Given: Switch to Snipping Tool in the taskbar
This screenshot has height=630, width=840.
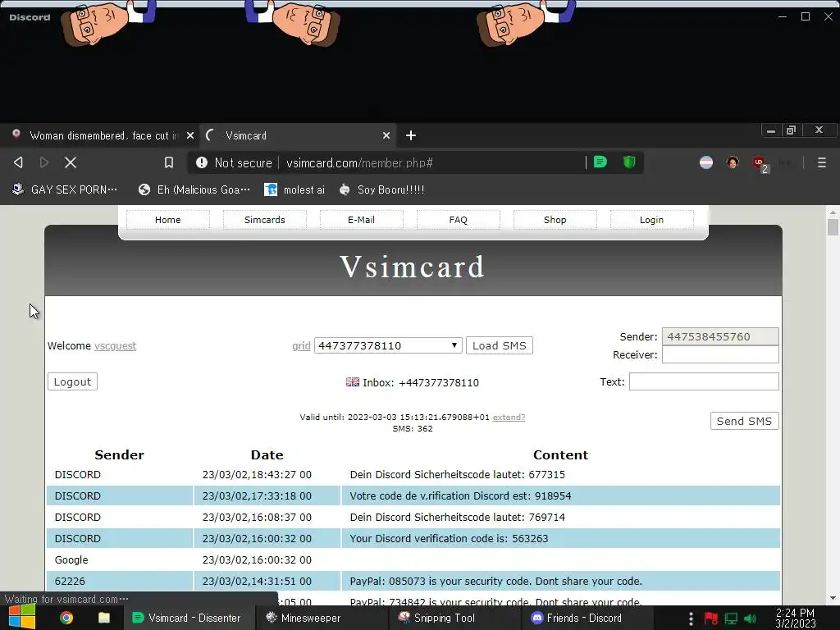Looking at the screenshot, I should [455, 618].
